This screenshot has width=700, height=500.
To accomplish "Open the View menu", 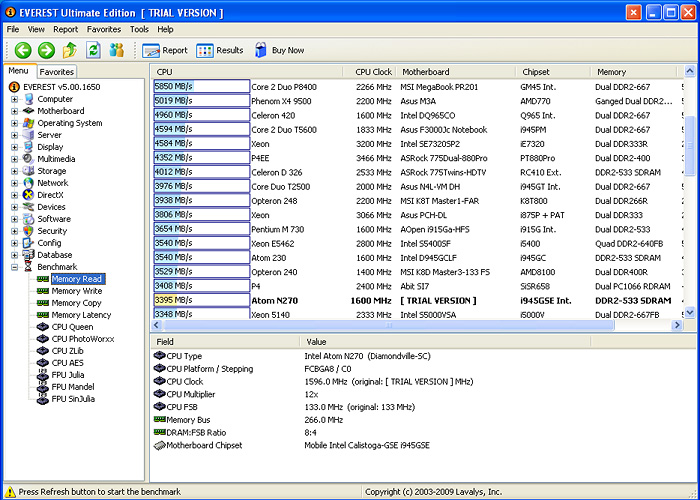I will pyautogui.click(x=36, y=29).
